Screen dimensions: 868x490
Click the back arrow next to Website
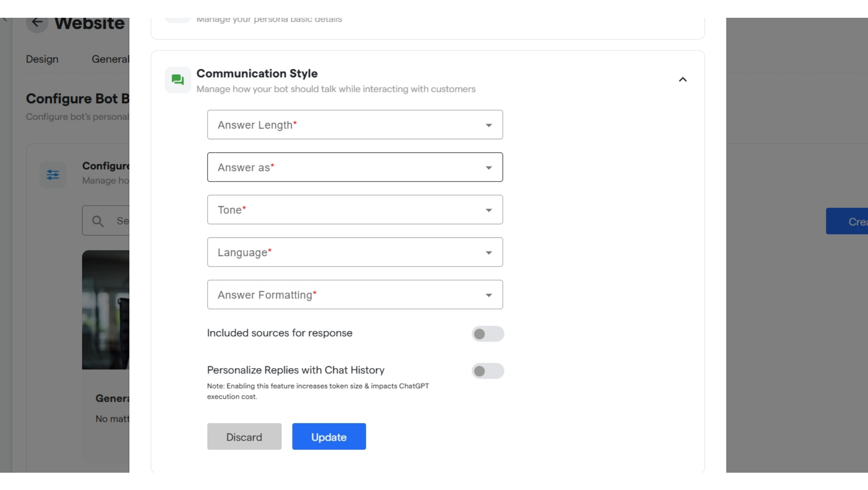(37, 23)
